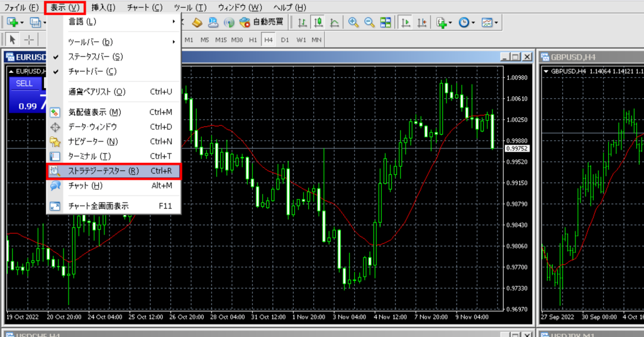Click the Indicators list icon with green plus
The image size is (644, 337).
[x=441, y=22]
